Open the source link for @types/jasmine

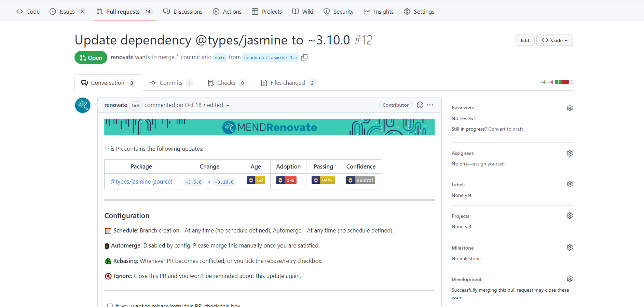click(x=162, y=182)
